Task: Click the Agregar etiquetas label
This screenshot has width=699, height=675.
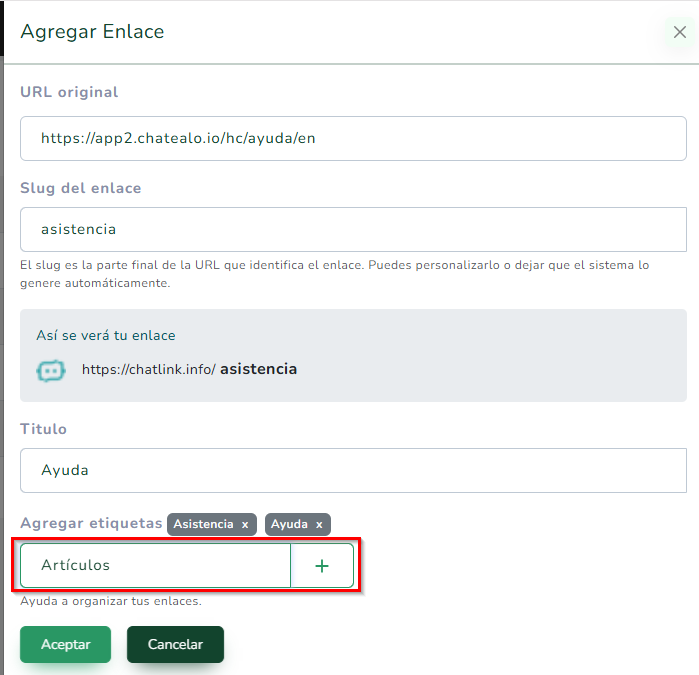Action: [x=91, y=523]
